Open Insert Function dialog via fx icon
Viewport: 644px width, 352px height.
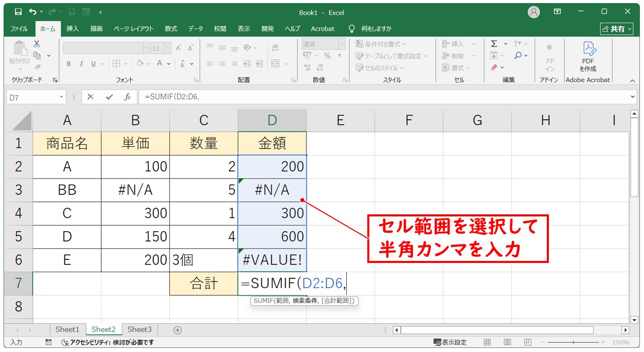pyautogui.click(x=127, y=97)
